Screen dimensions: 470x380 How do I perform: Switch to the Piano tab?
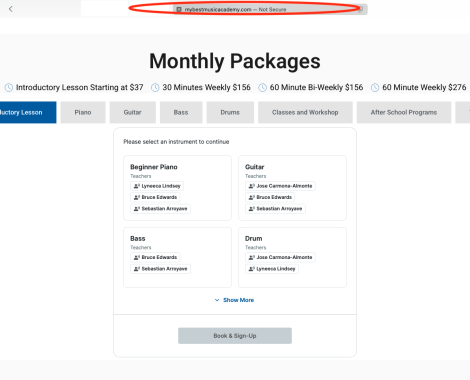point(83,112)
